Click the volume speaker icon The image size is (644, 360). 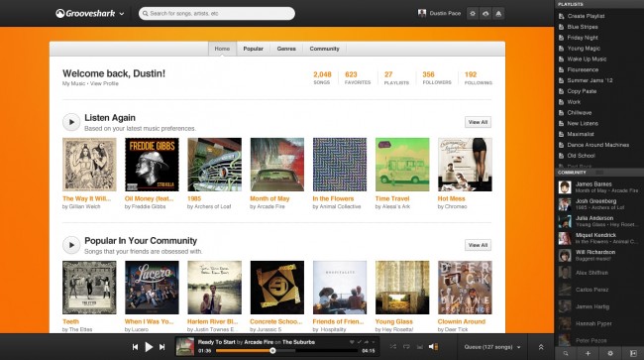pos(433,347)
